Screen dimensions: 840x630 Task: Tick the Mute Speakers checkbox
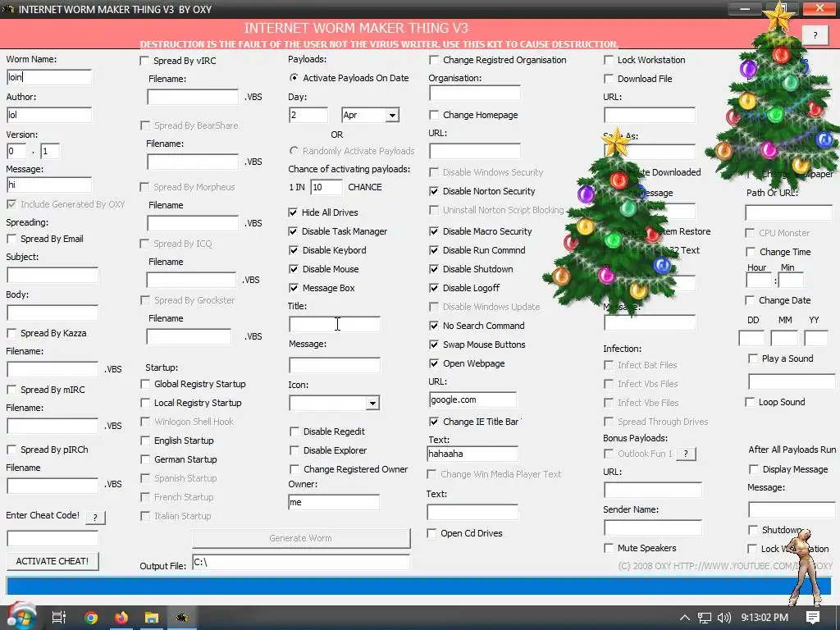coord(609,548)
